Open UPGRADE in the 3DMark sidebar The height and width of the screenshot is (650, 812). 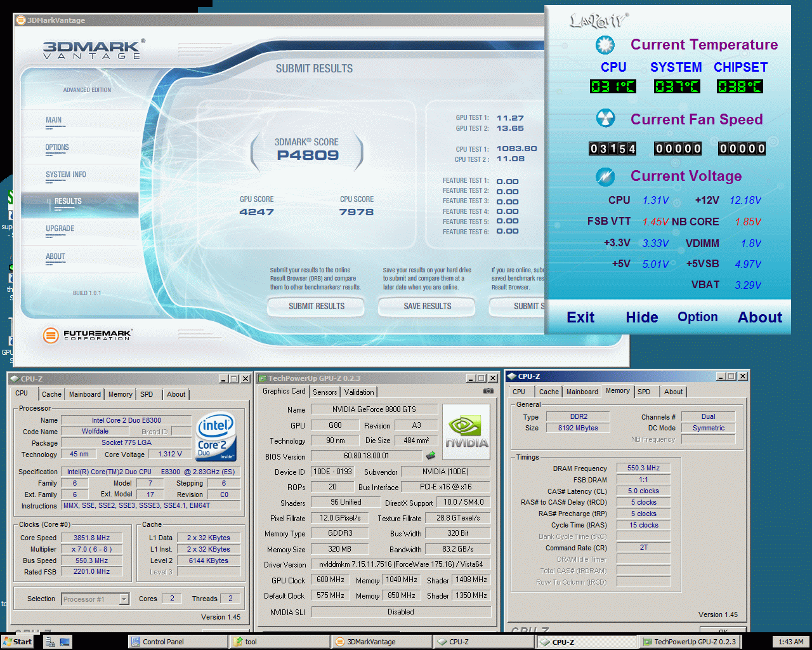(x=60, y=229)
